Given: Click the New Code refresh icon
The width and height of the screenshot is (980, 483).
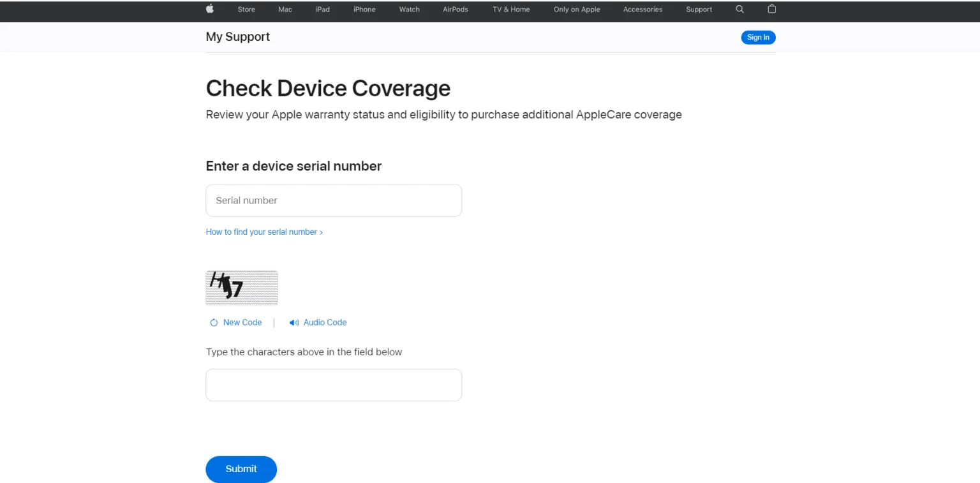Looking at the screenshot, I should pos(214,323).
